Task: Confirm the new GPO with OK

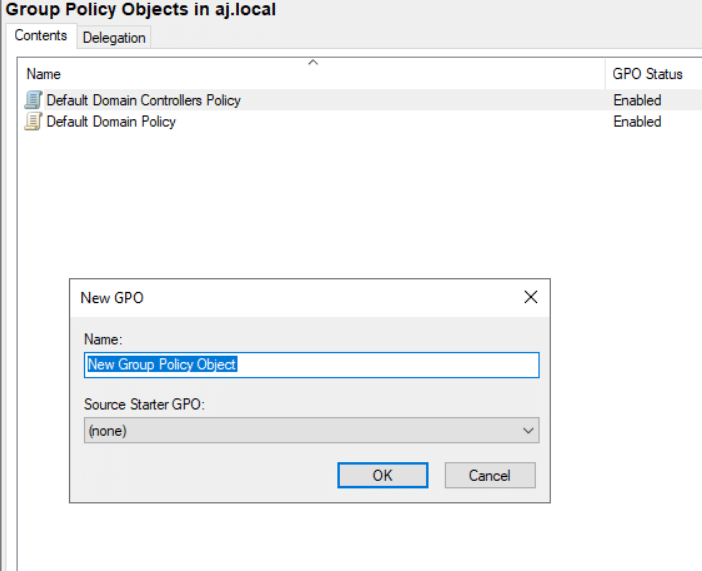Action: 382,475
